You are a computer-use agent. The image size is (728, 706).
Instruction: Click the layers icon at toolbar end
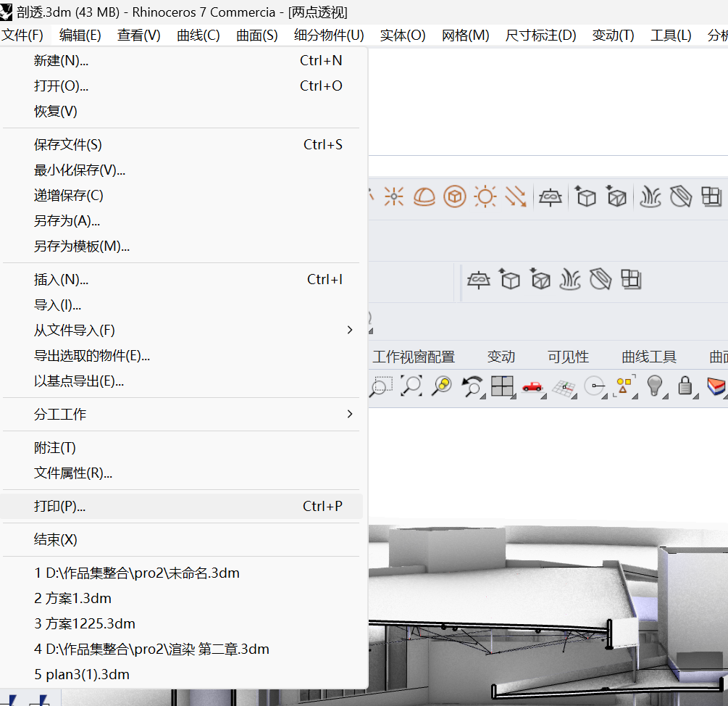pos(717,386)
